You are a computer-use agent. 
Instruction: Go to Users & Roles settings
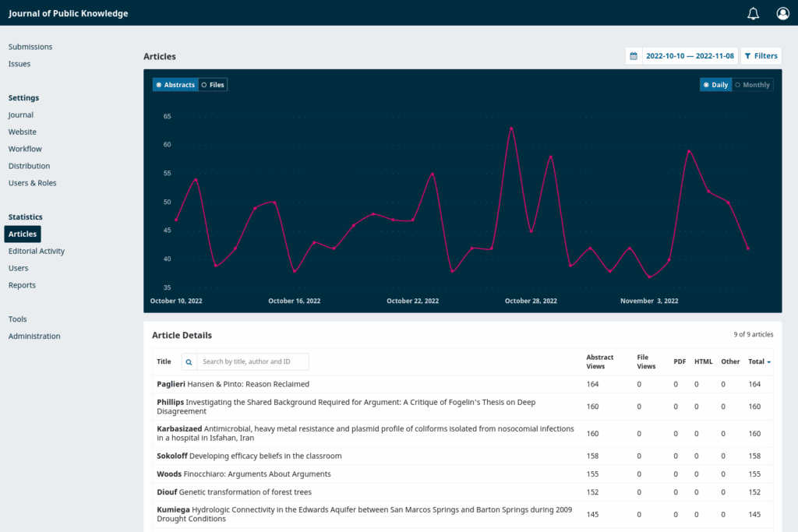(x=32, y=182)
